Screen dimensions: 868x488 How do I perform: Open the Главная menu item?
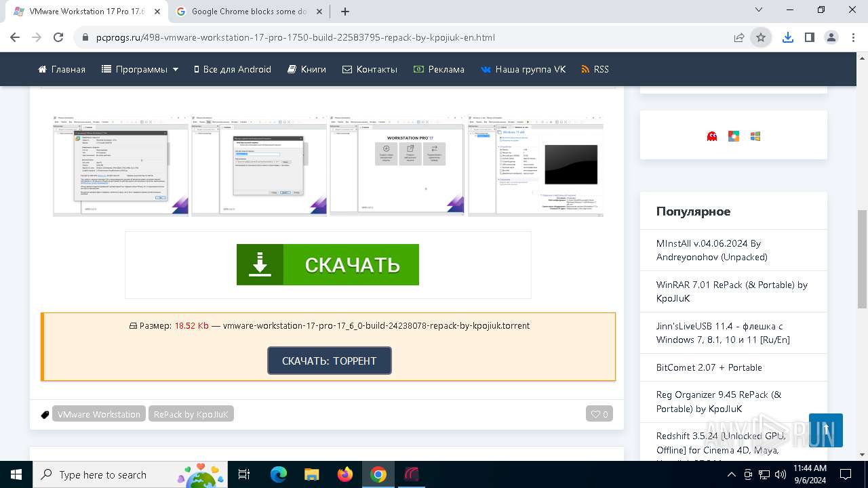pyautogui.click(x=62, y=69)
